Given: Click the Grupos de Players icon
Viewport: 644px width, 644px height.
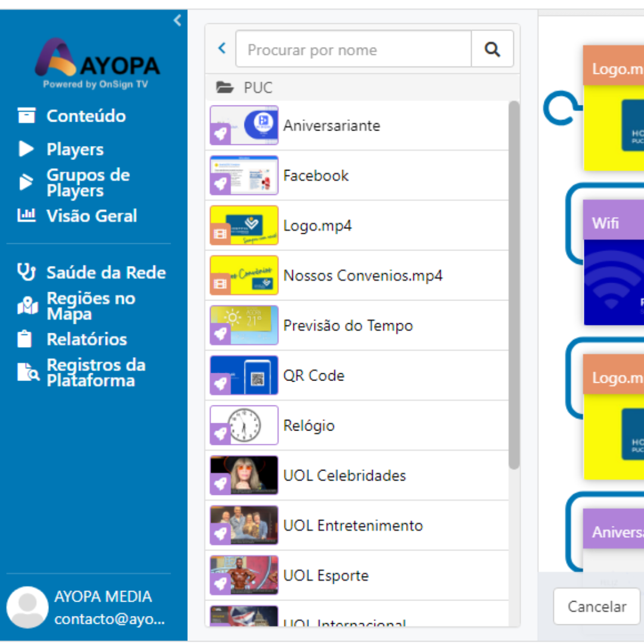Looking at the screenshot, I should click(x=26, y=182).
